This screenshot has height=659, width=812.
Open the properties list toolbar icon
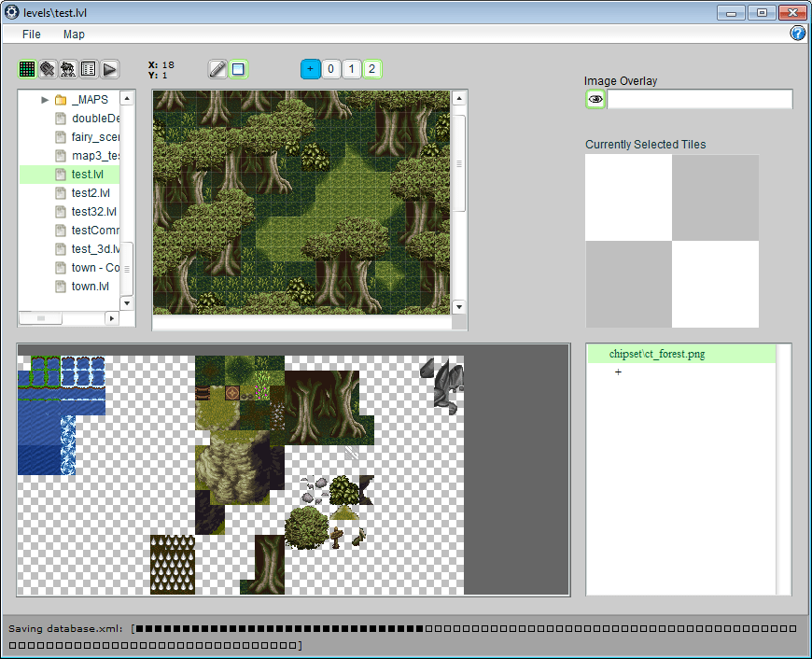click(x=89, y=69)
